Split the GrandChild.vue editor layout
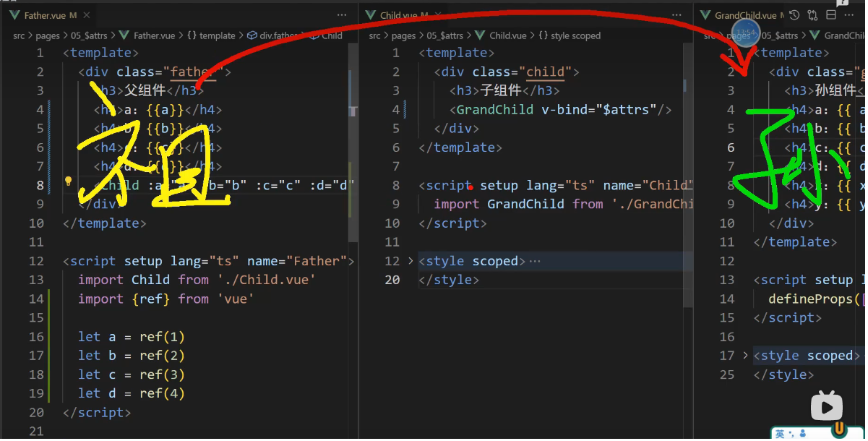 pyautogui.click(x=831, y=15)
